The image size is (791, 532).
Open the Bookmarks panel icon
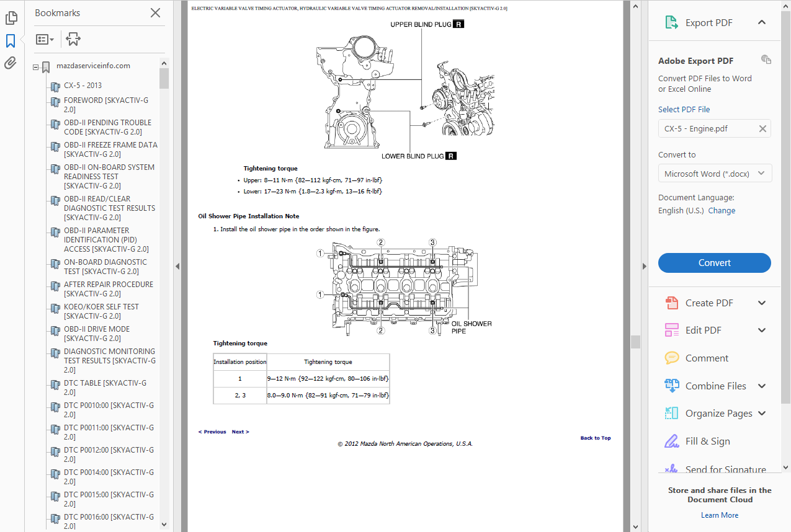click(11, 41)
